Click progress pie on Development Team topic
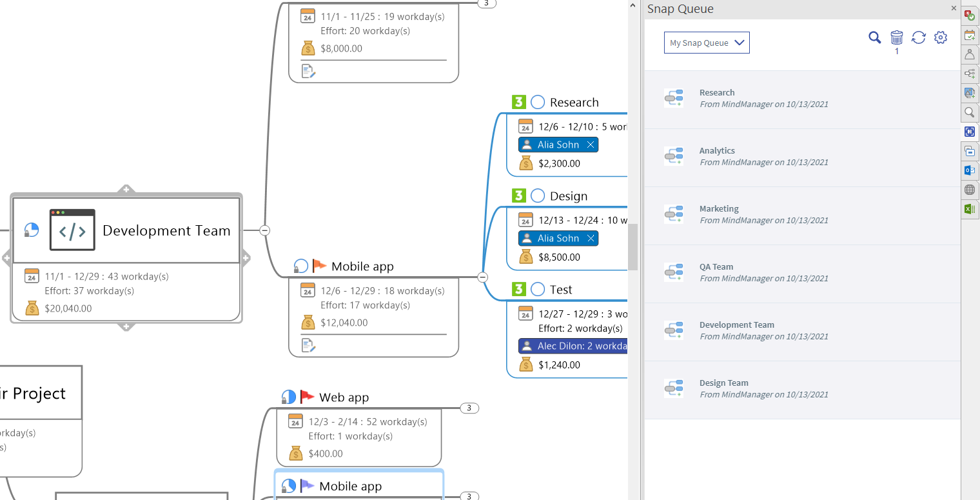This screenshot has height=500, width=980. coord(32,230)
